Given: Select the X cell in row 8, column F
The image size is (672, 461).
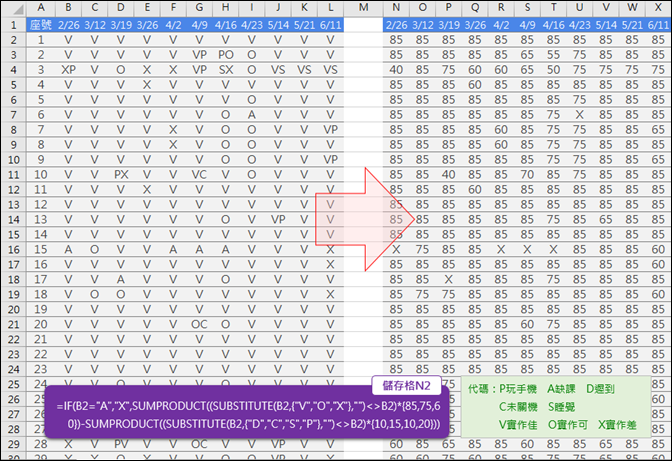Looking at the screenshot, I should [173, 129].
